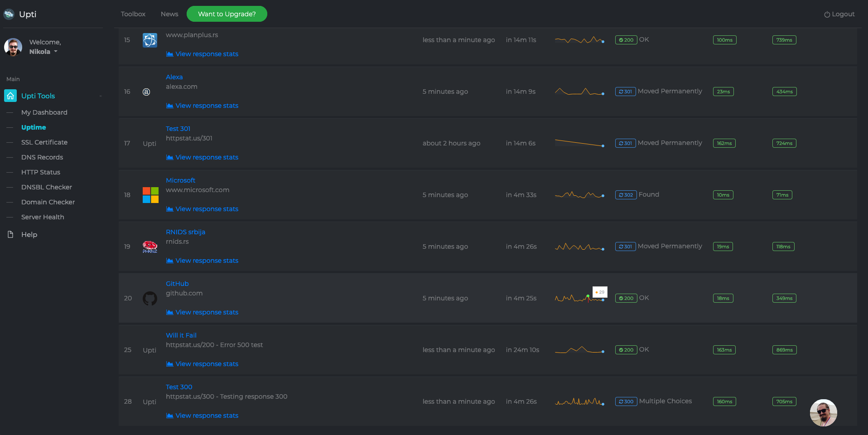Click the 301 status badge for Alexa
Image resolution: width=868 pixels, height=435 pixels.
click(x=625, y=92)
